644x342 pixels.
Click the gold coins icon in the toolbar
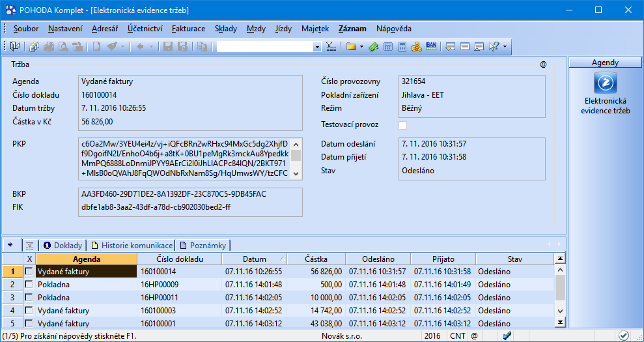tap(417, 47)
